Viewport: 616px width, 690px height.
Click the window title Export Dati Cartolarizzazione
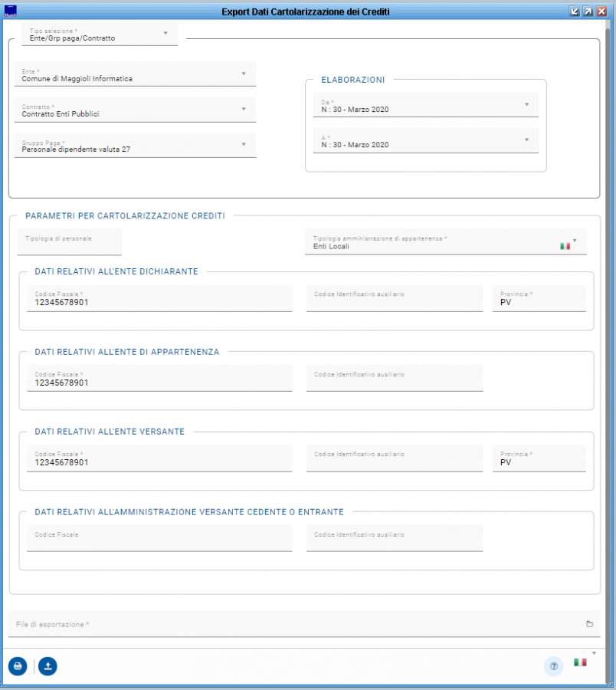(x=306, y=11)
